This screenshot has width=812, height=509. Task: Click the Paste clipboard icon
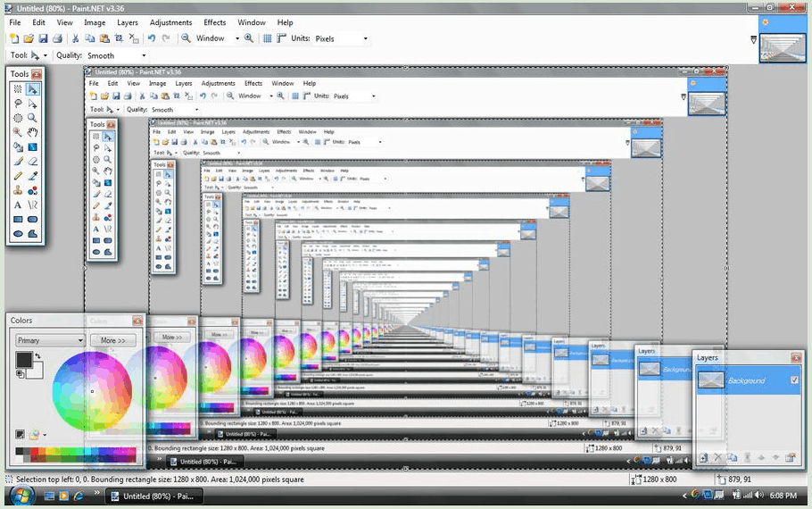pyautogui.click(x=104, y=38)
